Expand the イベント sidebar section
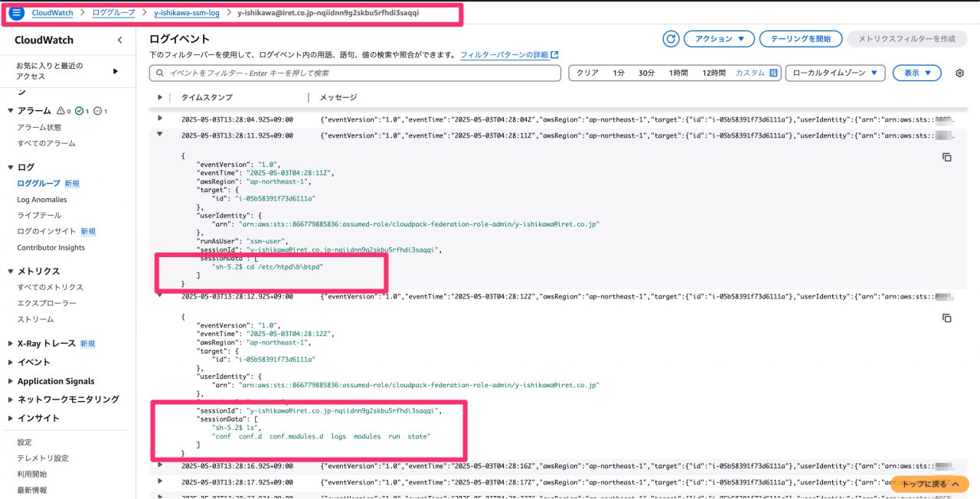 tap(11, 362)
